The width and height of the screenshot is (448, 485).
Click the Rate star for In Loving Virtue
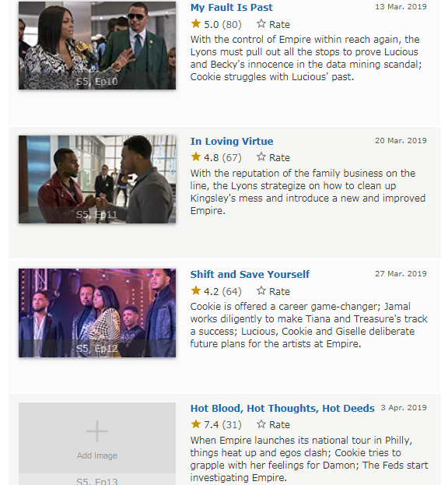coord(261,156)
